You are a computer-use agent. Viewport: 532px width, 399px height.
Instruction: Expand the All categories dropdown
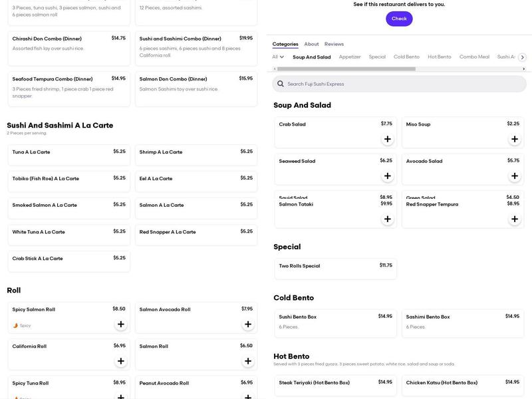pos(278,57)
